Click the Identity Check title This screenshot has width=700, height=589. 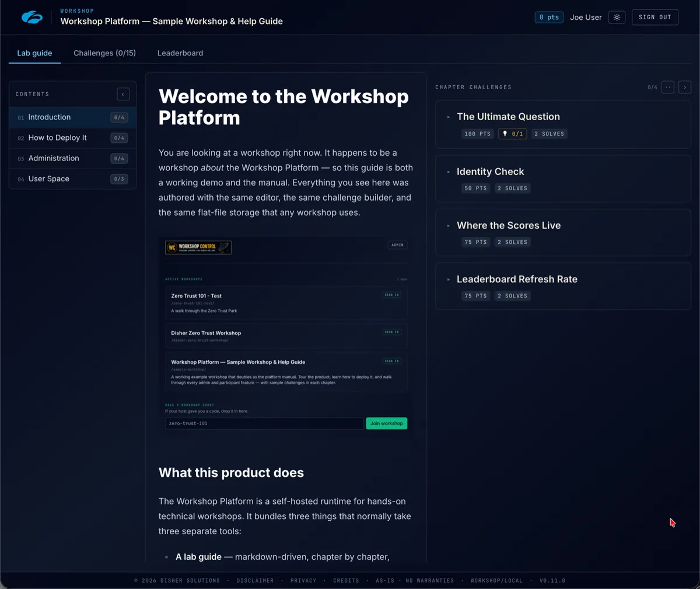(x=490, y=171)
